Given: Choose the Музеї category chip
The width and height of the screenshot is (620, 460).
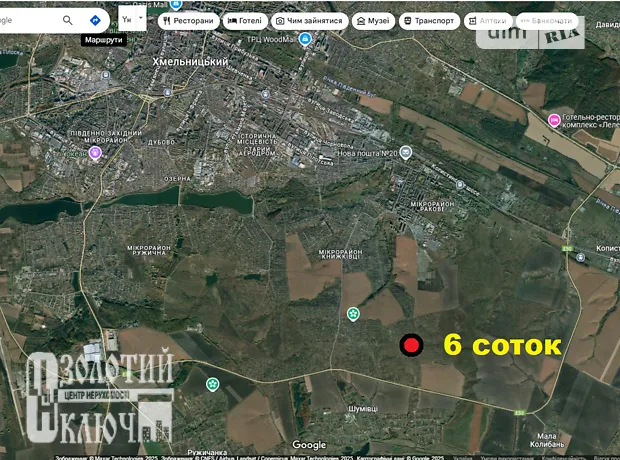Looking at the screenshot, I should (x=372, y=20).
